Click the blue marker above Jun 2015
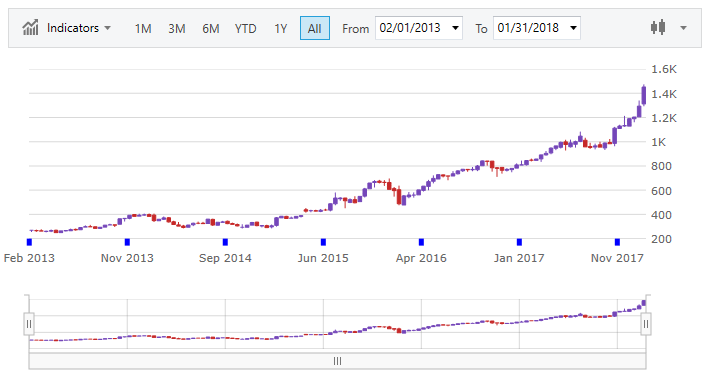The image size is (707, 379). [x=323, y=242]
